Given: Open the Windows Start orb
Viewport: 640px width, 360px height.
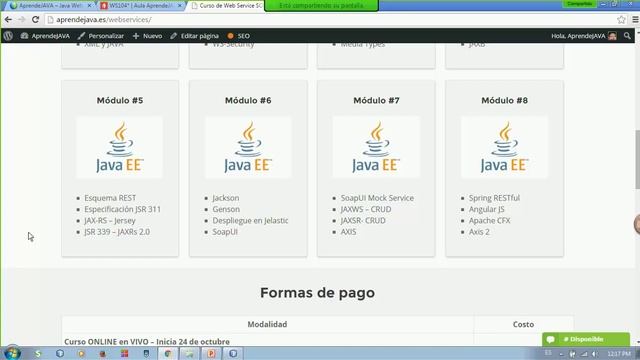Looking at the screenshot, I should pos(12,353).
